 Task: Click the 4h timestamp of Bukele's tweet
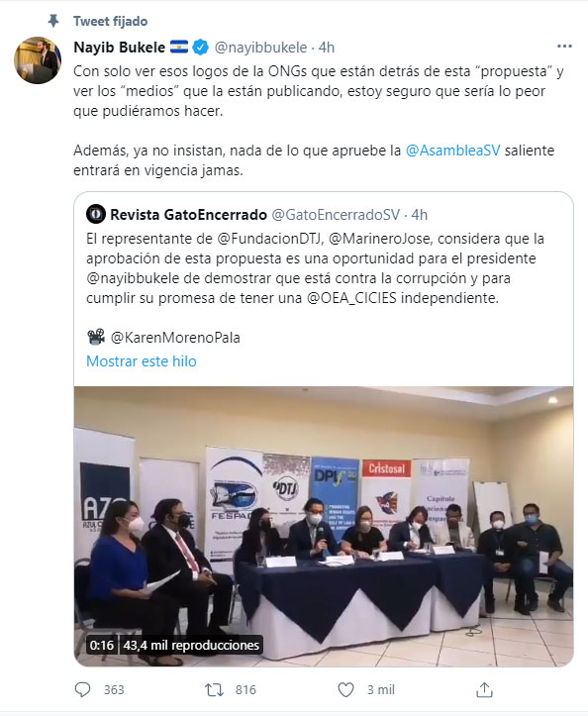point(327,47)
